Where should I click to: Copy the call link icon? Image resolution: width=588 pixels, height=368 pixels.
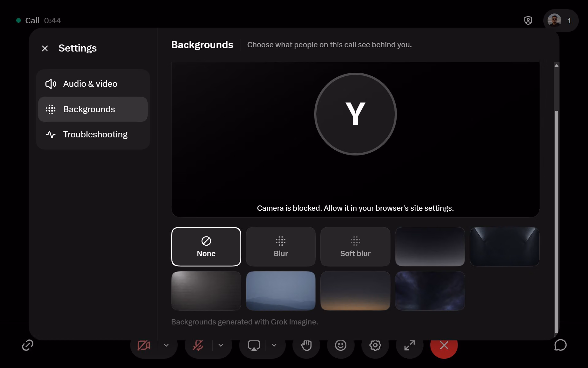click(28, 345)
